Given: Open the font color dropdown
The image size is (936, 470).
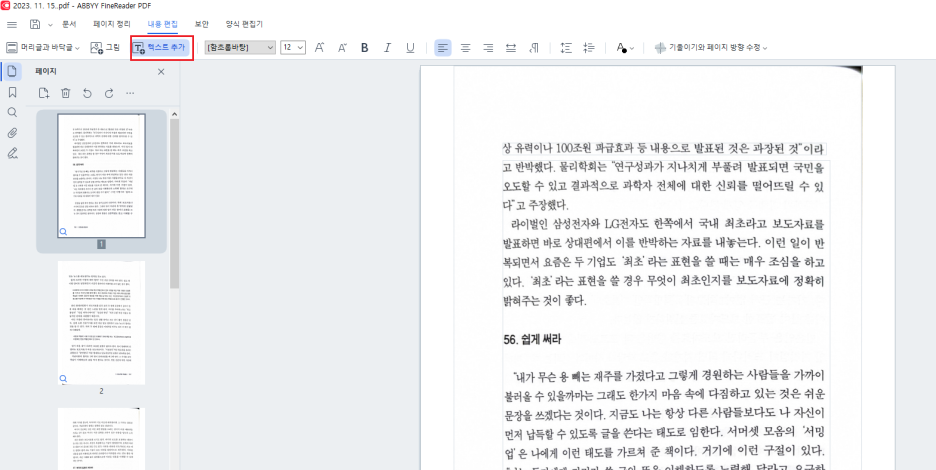Looking at the screenshot, I should [x=625, y=48].
